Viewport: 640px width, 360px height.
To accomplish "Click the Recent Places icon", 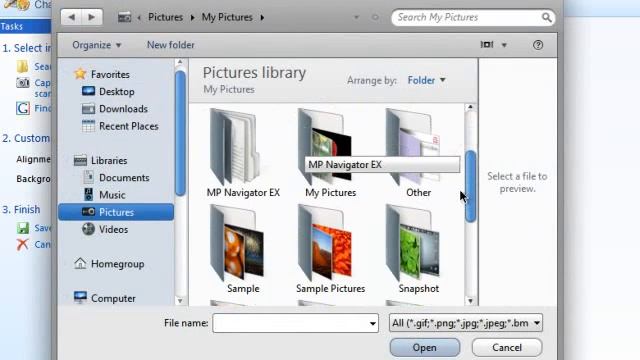I will pyautogui.click(x=88, y=126).
